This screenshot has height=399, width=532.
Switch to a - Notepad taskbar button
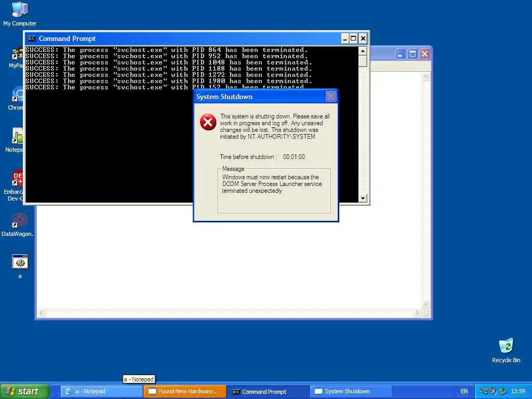tap(101, 391)
